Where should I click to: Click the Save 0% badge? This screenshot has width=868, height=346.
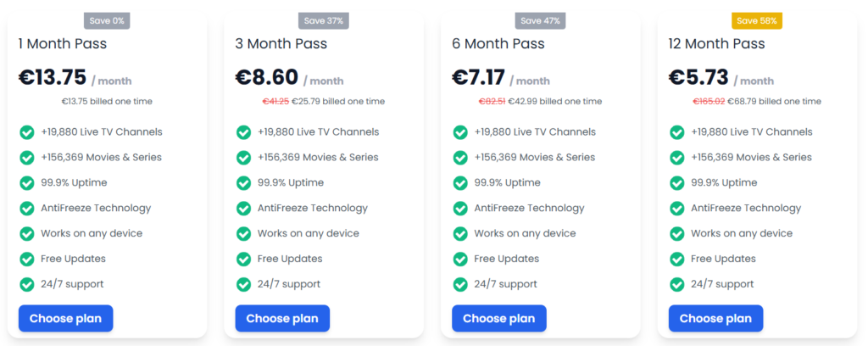(108, 20)
